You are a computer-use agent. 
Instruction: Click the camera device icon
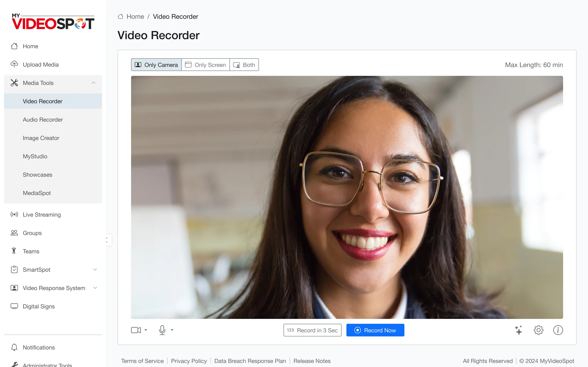136,330
